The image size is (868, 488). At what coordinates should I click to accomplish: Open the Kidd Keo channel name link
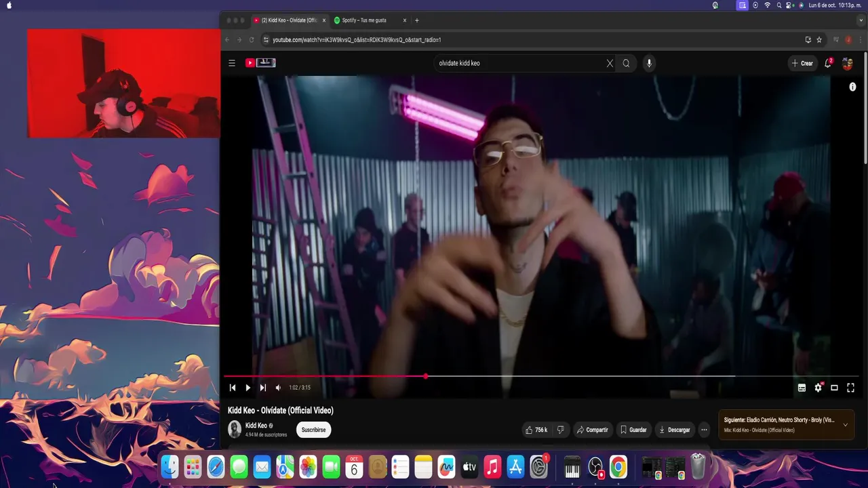pyautogui.click(x=256, y=426)
